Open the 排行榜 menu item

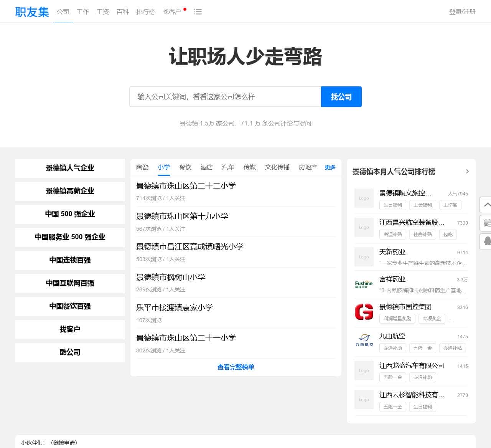[145, 12]
